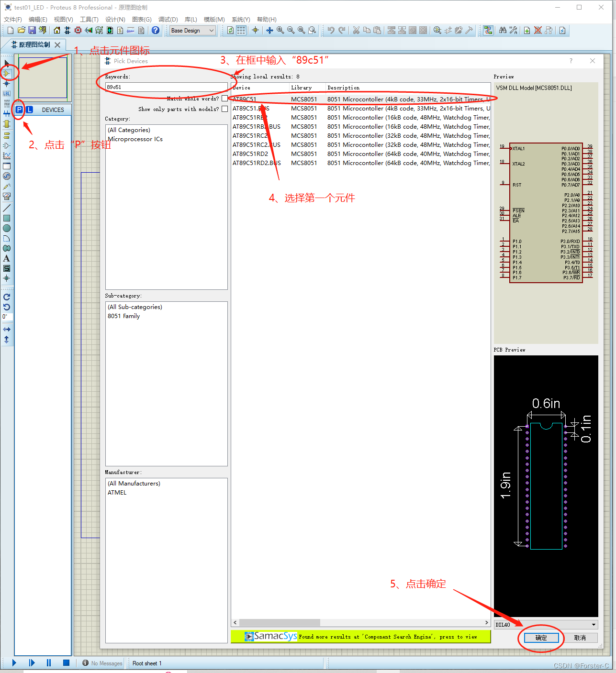
Task: Click the 取消 button
Action: (580, 638)
